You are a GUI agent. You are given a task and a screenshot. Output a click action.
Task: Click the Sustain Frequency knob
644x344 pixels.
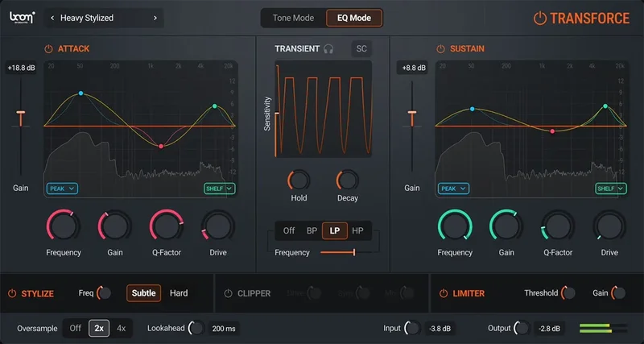click(455, 226)
